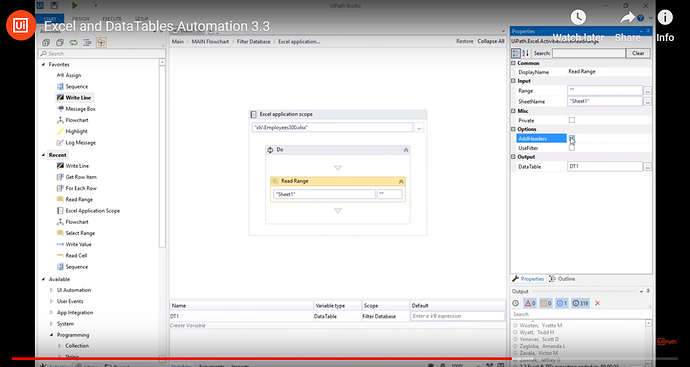Screen dimensions: 690x367
Task: Click the UiPath channel logo in video overlay
Action: tap(21, 25)
